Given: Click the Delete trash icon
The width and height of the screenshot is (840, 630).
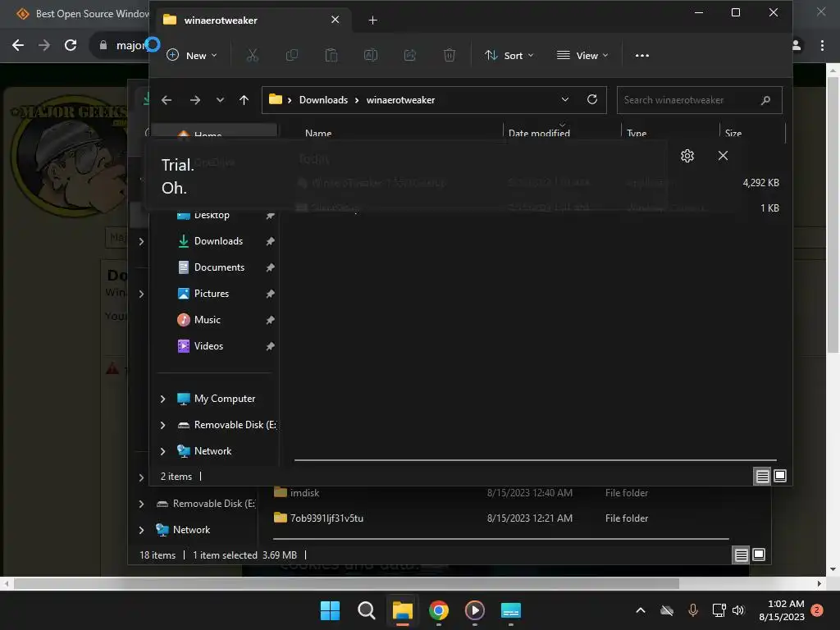Looking at the screenshot, I should point(450,55).
